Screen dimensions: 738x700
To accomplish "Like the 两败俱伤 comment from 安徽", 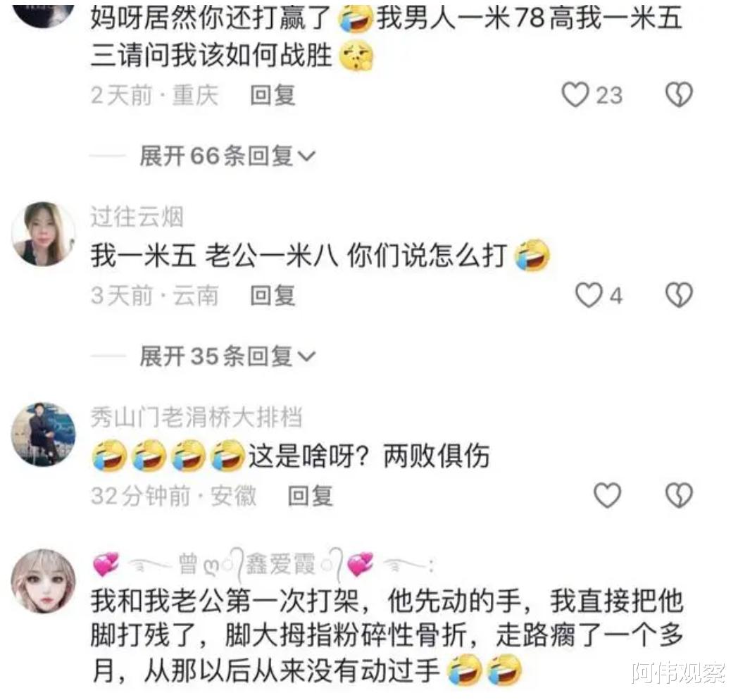I will click(x=607, y=495).
